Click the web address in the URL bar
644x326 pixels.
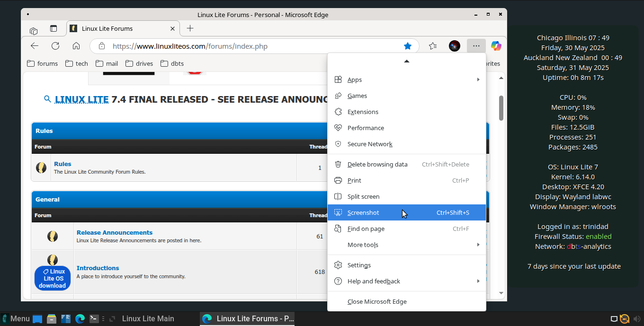pos(190,46)
